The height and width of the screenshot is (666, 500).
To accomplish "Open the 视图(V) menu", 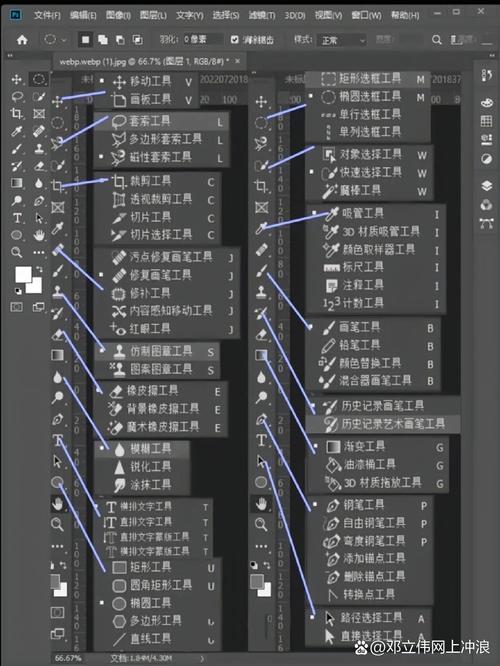I will click(328, 16).
